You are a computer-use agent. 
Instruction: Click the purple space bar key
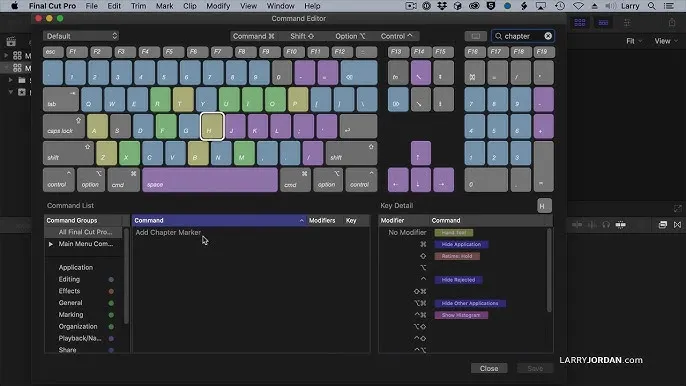point(210,180)
